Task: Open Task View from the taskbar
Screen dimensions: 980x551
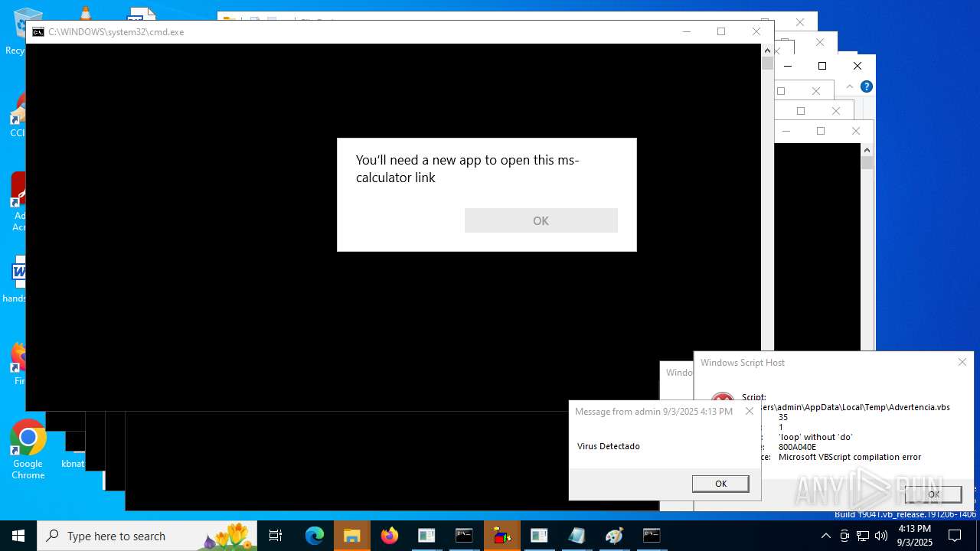Action: click(276, 536)
